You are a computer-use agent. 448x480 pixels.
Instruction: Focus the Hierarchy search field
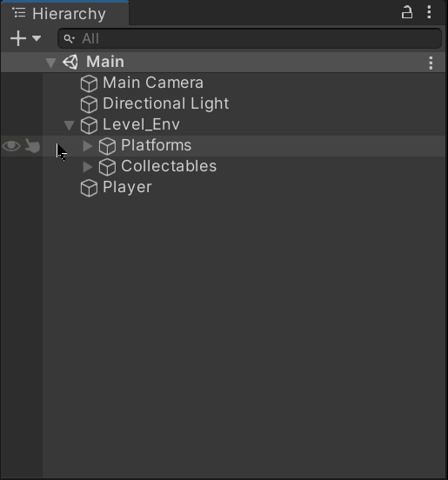tap(250, 38)
